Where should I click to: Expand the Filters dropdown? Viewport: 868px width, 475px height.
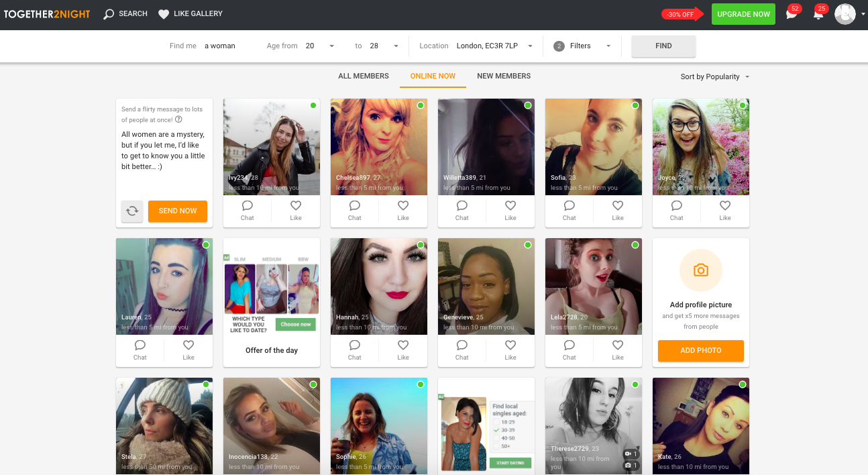(x=608, y=46)
